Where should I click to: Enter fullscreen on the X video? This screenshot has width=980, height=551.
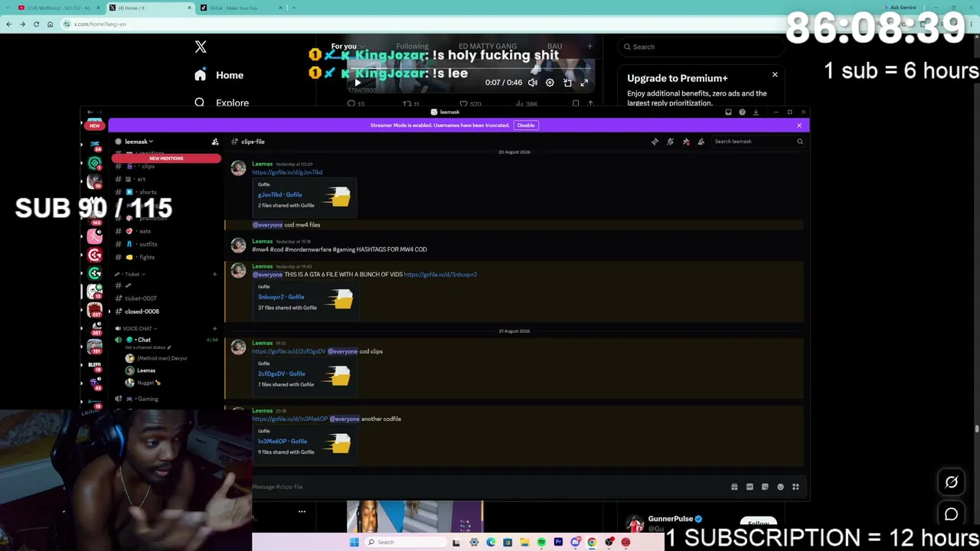coord(584,83)
